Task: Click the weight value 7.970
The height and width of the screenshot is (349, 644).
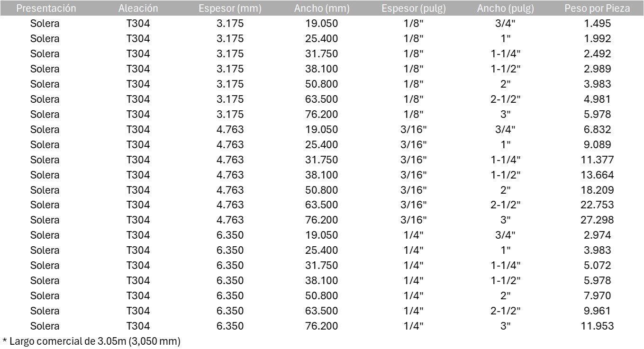Action: [598, 295]
